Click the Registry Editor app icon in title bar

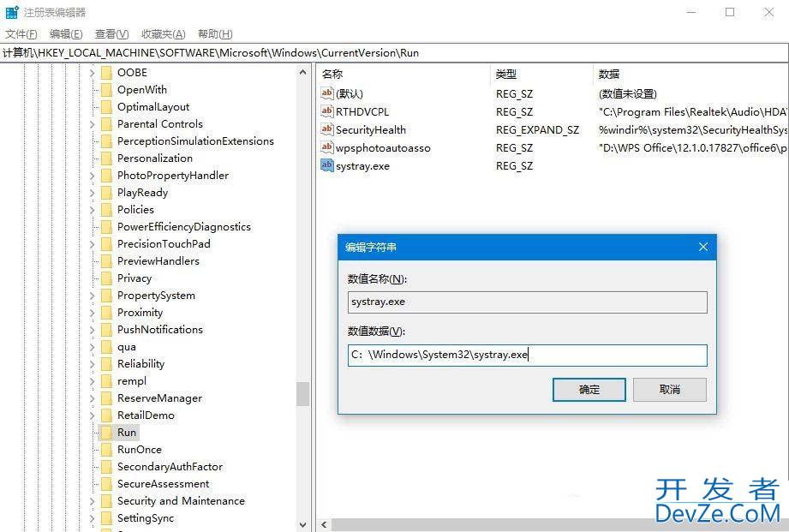tap(12, 12)
